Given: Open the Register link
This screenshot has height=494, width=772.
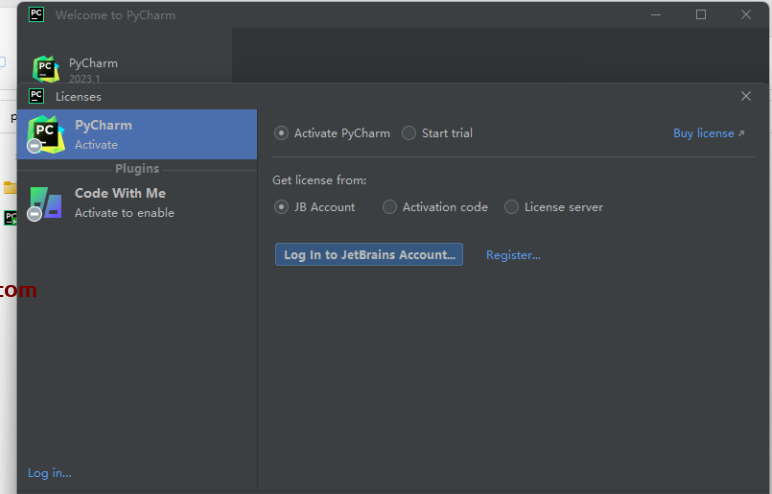Looking at the screenshot, I should click(513, 255).
